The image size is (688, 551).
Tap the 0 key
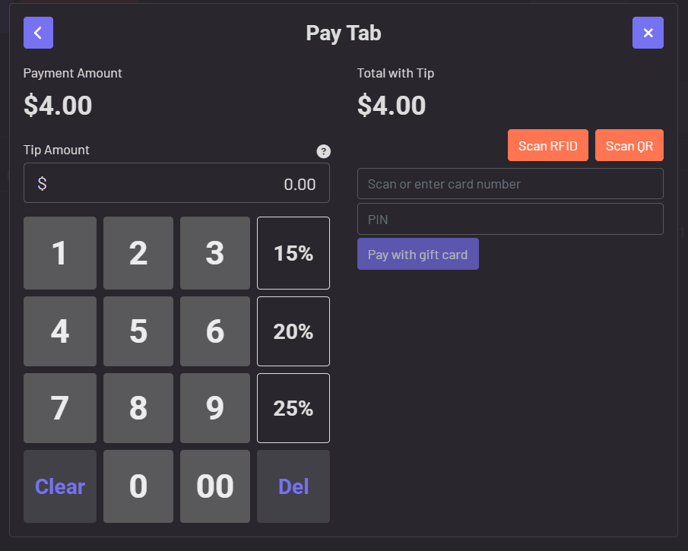coord(138,486)
